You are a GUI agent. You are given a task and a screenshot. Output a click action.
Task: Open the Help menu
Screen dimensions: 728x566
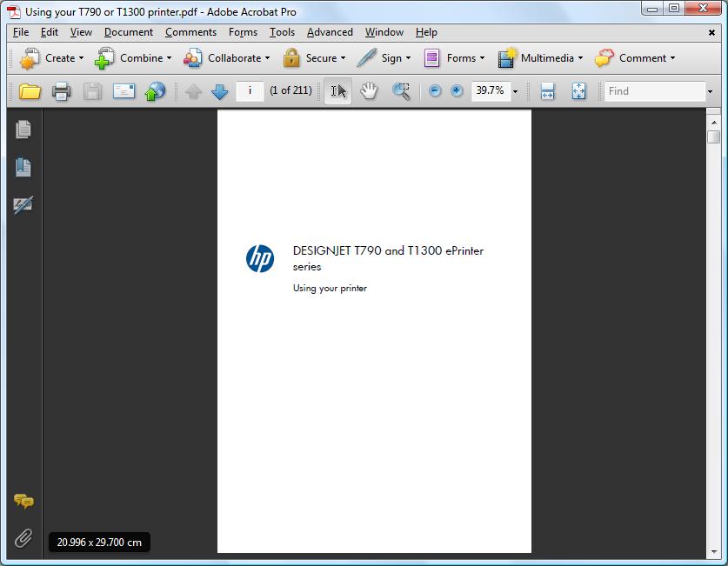pos(426,32)
